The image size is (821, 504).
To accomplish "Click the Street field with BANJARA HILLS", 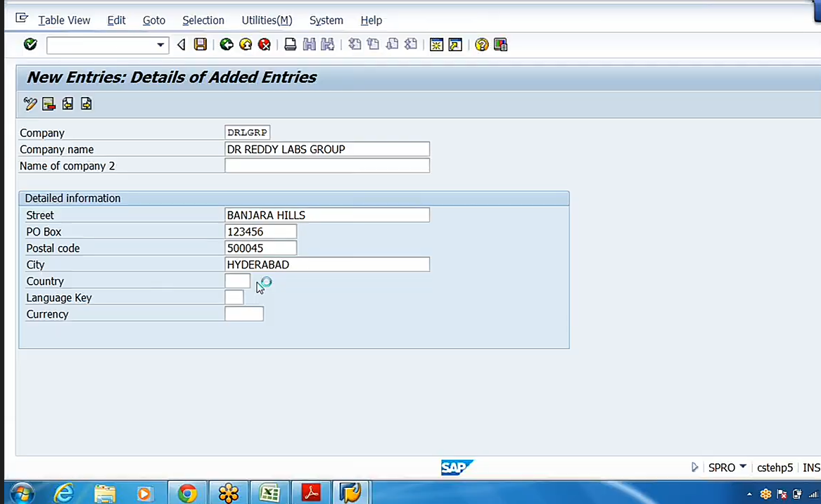I will pos(327,215).
